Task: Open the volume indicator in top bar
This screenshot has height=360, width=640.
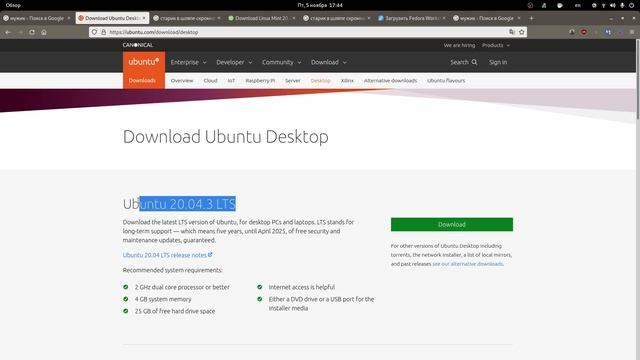Action: click(613, 5)
